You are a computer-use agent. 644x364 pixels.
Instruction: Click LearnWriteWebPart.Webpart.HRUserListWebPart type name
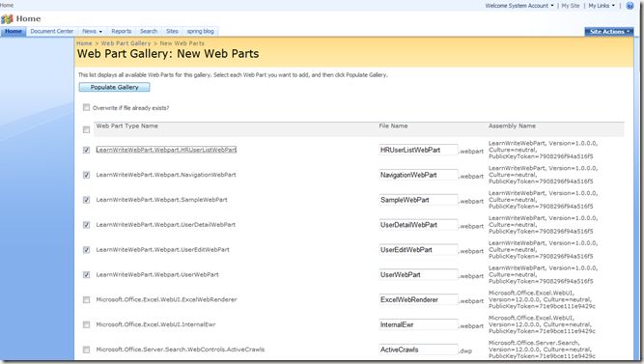tap(166, 150)
